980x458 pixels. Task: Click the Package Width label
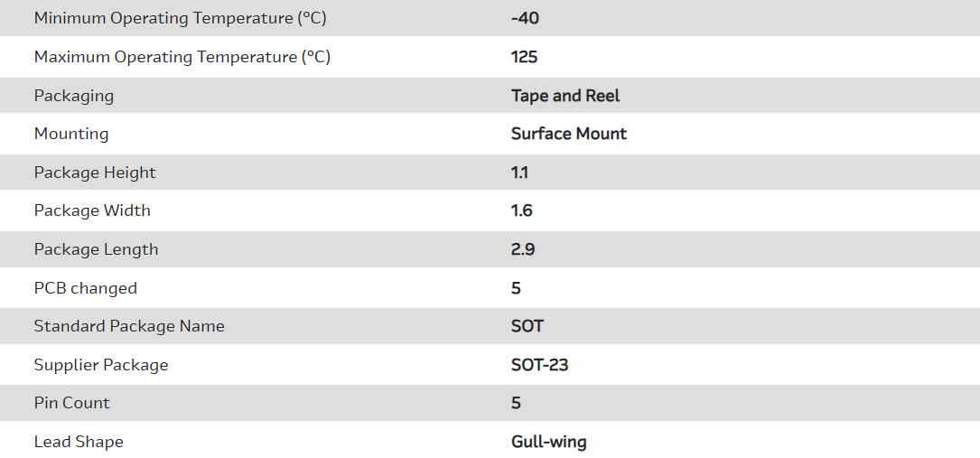click(92, 210)
